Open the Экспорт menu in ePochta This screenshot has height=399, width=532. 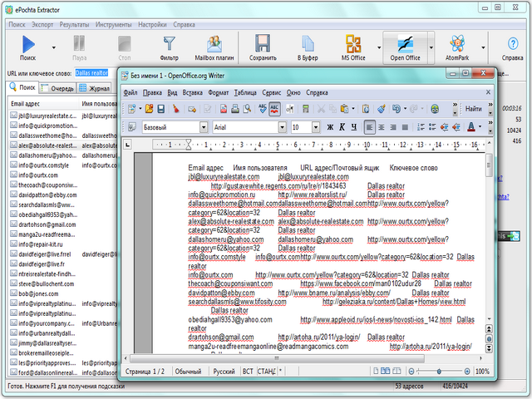point(42,24)
